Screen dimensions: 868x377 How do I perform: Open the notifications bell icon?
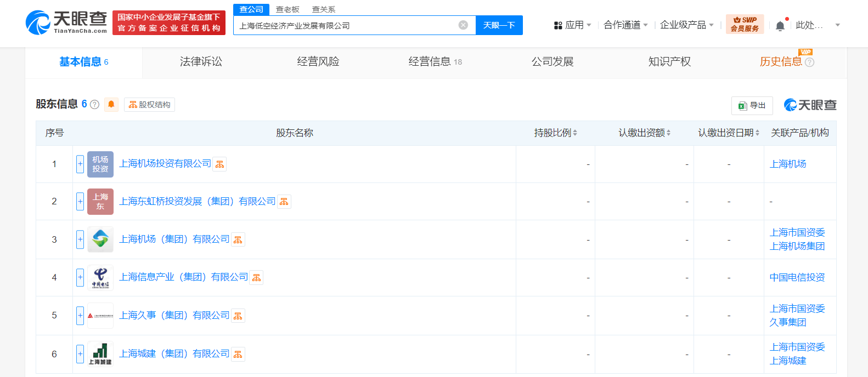[x=780, y=26]
